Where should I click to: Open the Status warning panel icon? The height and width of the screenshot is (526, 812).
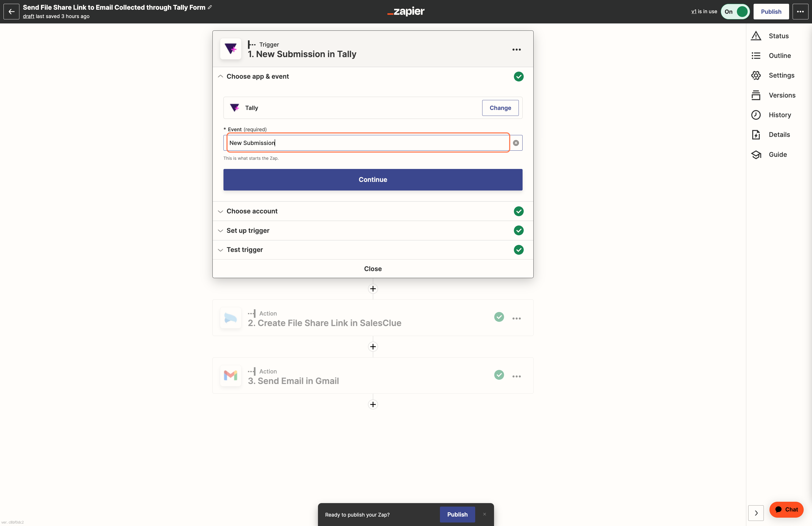[756, 36]
